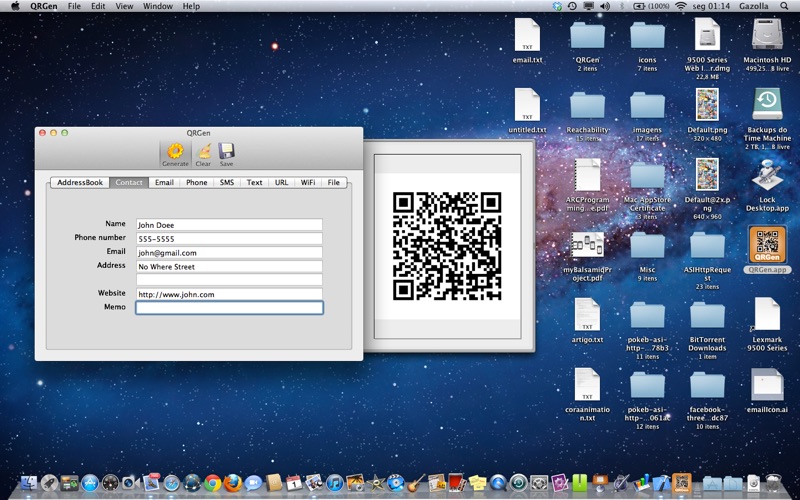Open Xcode from the Dock
Viewport: 800px width, 500px height.
click(x=661, y=483)
